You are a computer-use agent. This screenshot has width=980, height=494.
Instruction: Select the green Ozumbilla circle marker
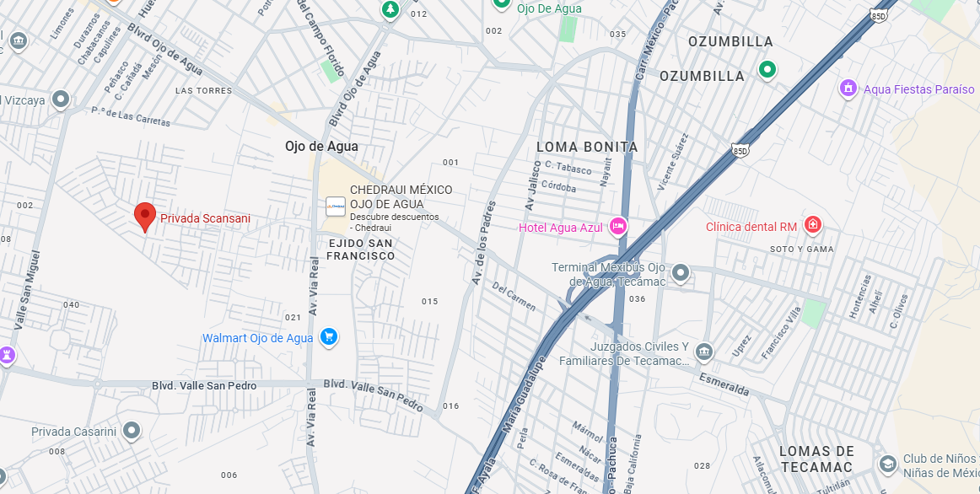[767, 68]
